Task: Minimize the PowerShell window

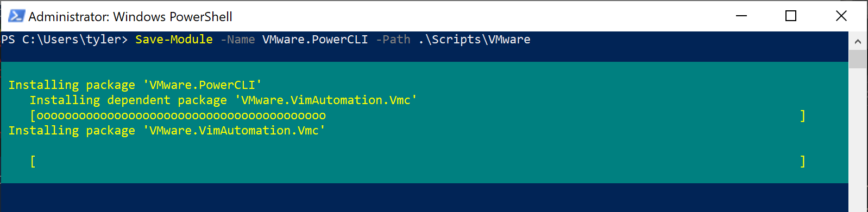Action: point(741,16)
